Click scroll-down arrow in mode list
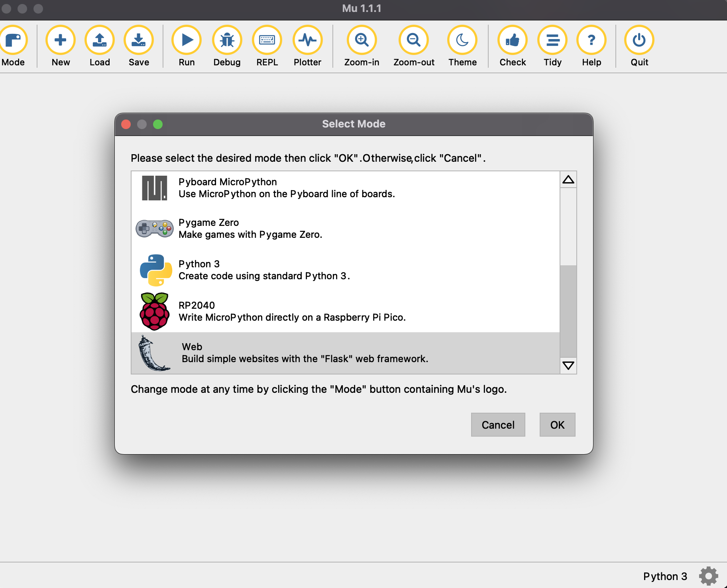Viewport: 727px width, 588px height. click(568, 365)
